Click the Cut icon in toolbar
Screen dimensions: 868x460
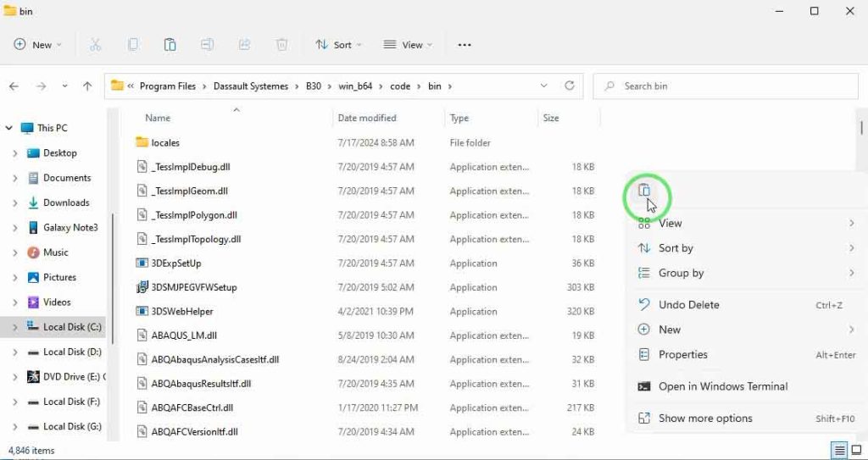pos(96,45)
